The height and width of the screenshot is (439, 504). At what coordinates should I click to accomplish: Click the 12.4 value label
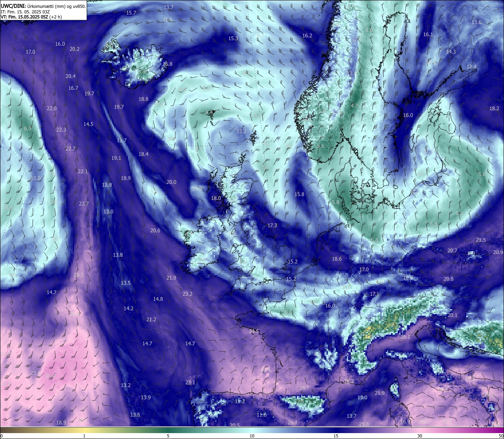tap(471, 67)
